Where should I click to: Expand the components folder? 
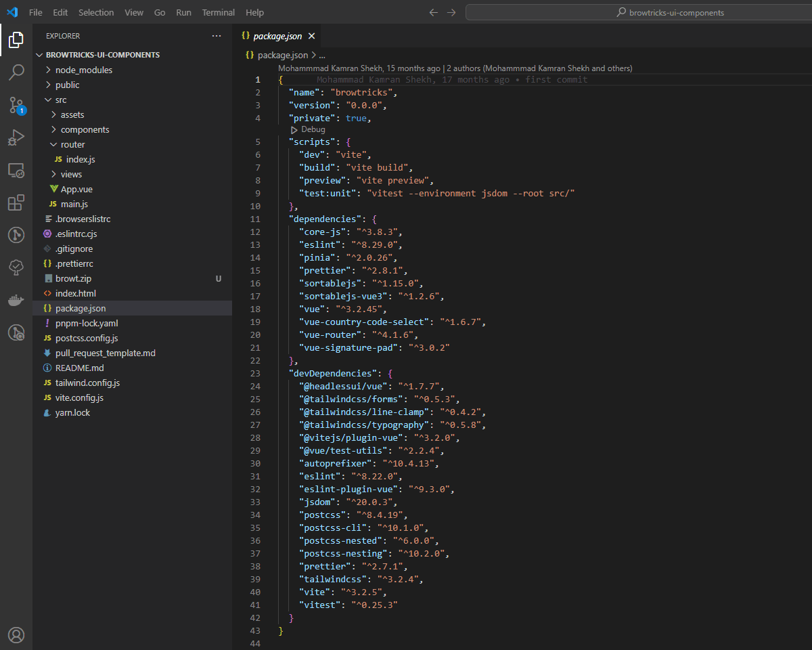[x=85, y=129]
